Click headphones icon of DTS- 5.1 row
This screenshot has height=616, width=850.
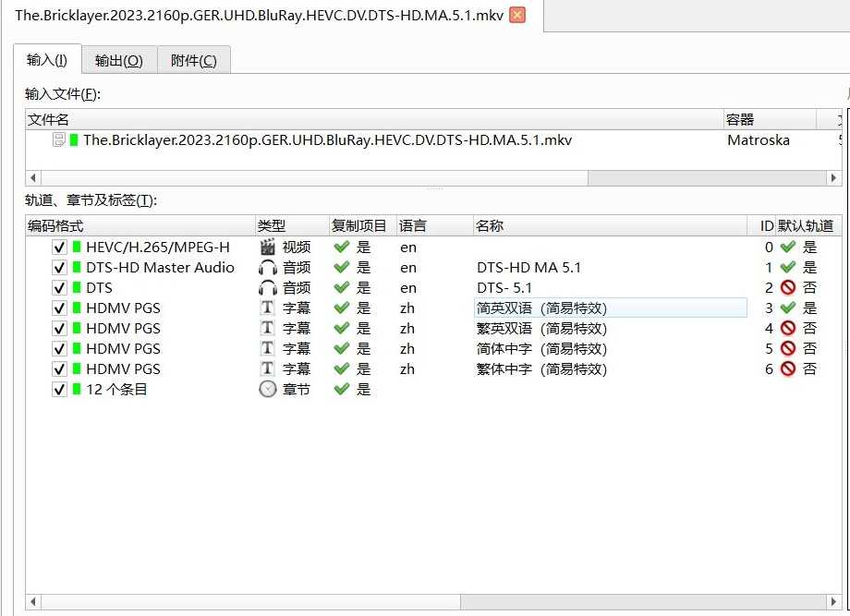point(268,288)
